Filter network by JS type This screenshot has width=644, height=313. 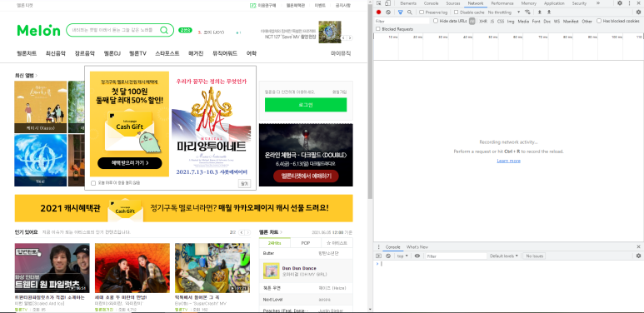[x=492, y=21]
